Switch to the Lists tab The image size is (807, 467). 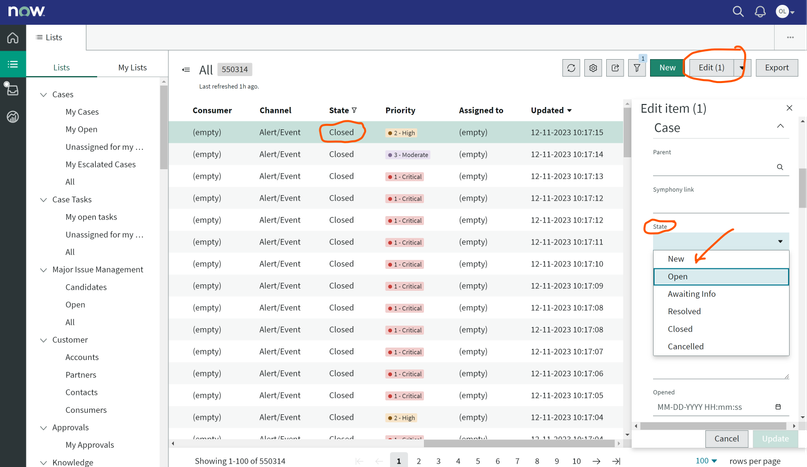point(61,67)
